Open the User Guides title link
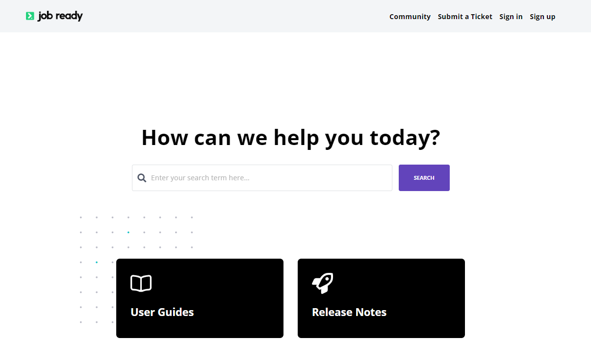Image resolution: width=591 pixels, height=364 pixels. (x=162, y=312)
